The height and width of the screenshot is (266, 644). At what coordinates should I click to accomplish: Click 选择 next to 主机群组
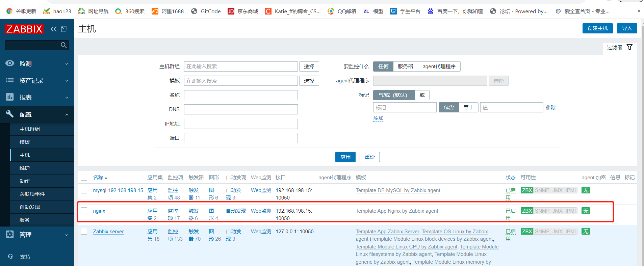[309, 66]
